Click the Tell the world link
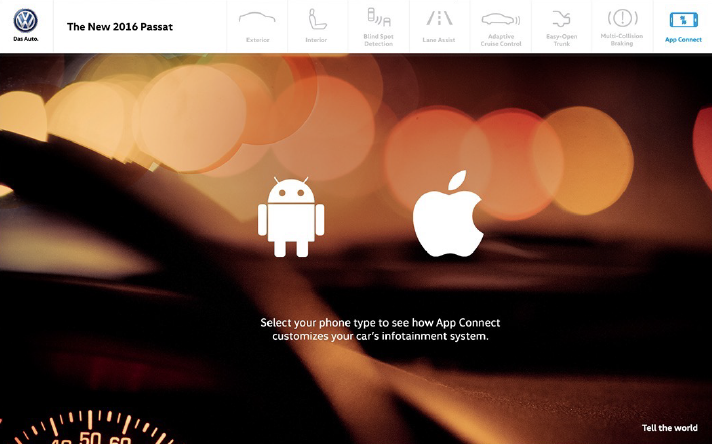The image size is (712, 444). click(669, 428)
